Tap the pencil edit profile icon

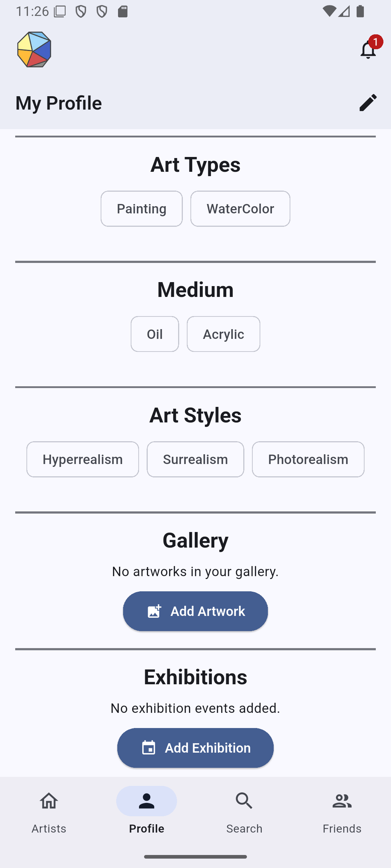point(368,103)
